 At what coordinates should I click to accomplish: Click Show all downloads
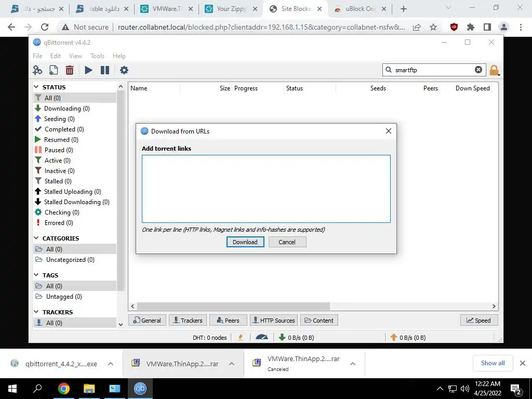pos(493,363)
